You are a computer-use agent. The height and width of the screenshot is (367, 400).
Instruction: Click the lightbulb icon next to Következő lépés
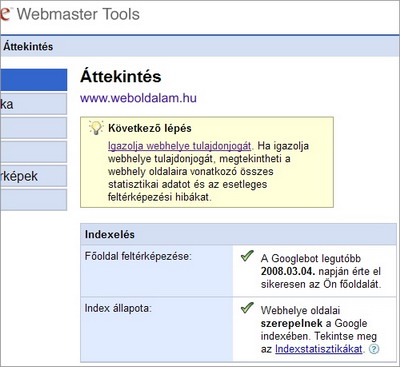96,128
